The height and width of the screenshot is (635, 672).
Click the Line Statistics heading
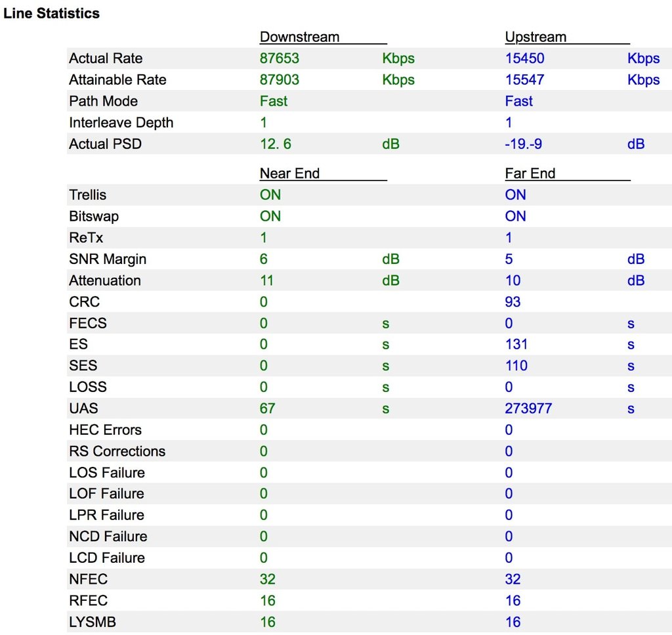(52, 13)
